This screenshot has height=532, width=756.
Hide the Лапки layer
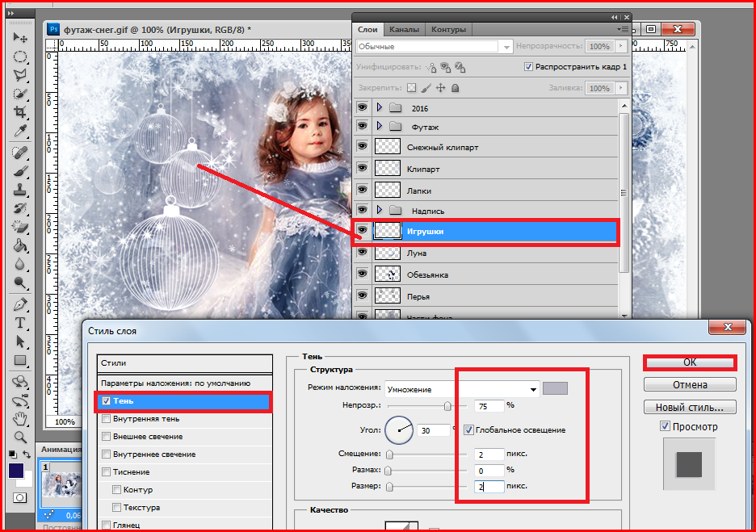362,190
